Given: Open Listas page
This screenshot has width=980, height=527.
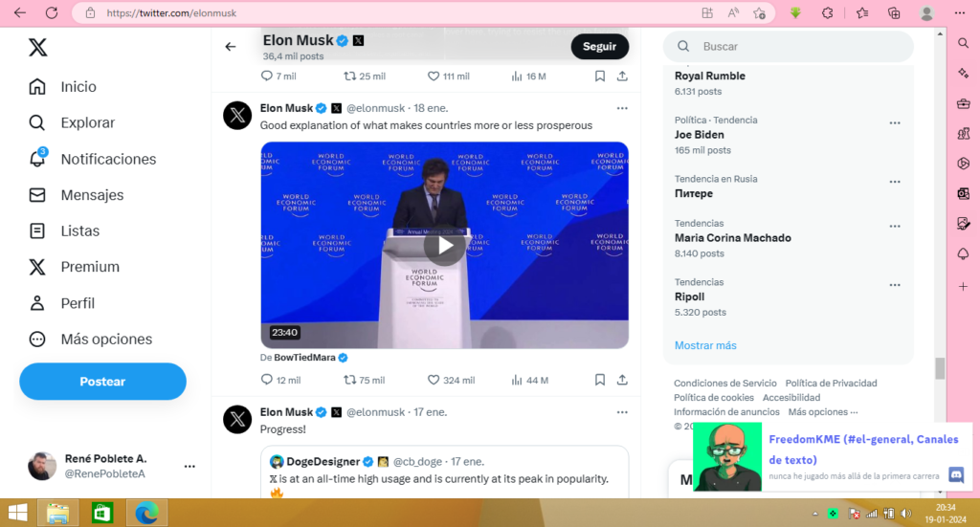Looking at the screenshot, I should pyautogui.click(x=64, y=231).
